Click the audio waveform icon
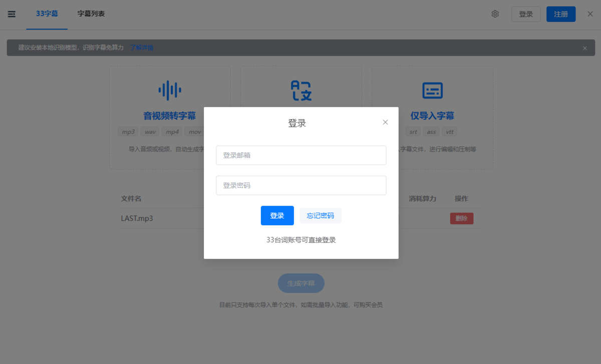The height and width of the screenshot is (364, 601). tap(170, 90)
